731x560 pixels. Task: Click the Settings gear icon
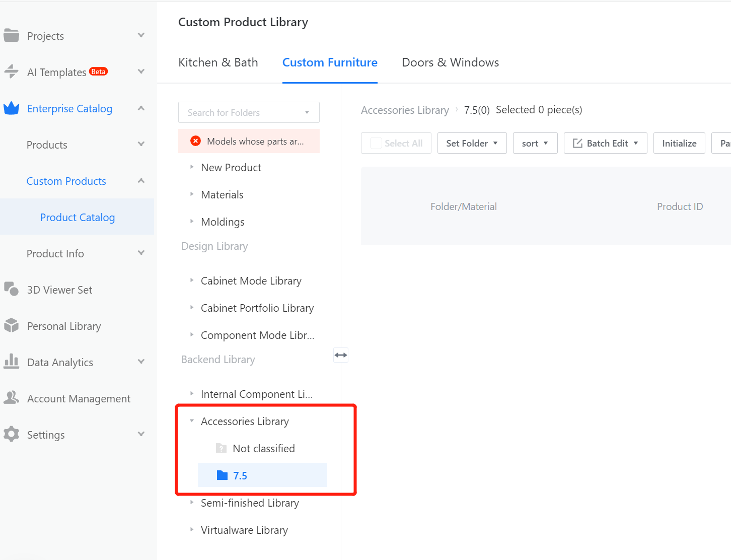pos(11,434)
